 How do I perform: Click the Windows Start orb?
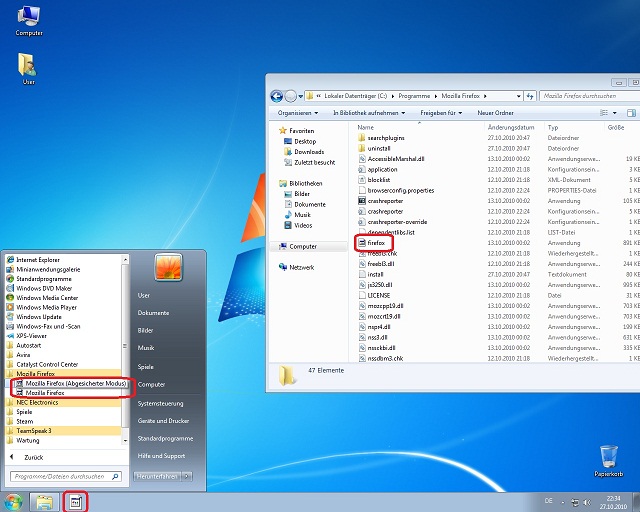point(13,502)
